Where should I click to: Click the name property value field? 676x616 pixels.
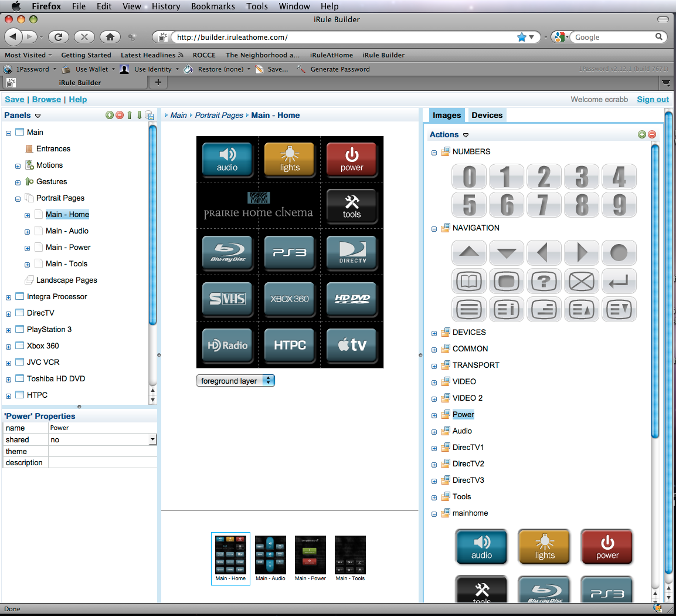[102, 428]
